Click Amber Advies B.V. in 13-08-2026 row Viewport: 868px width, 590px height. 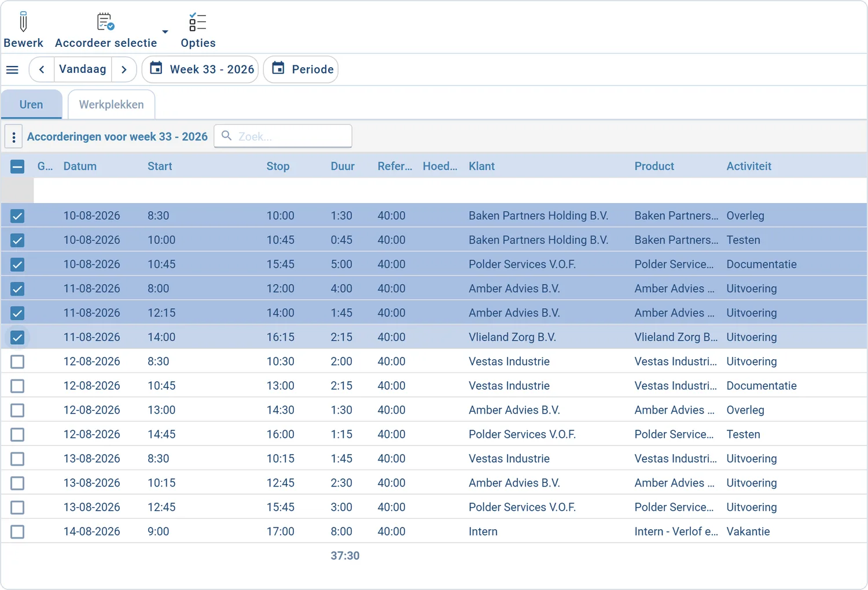tap(514, 483)
